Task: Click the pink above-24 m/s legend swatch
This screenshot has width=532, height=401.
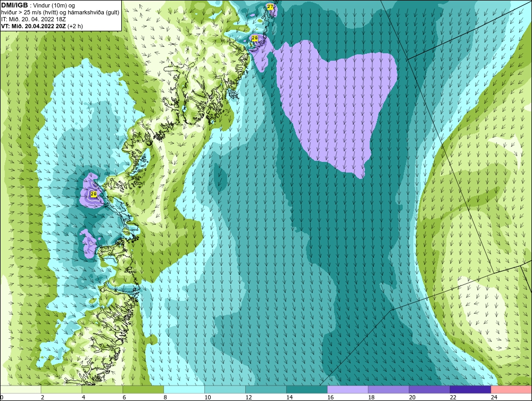Action: point(511,389)
